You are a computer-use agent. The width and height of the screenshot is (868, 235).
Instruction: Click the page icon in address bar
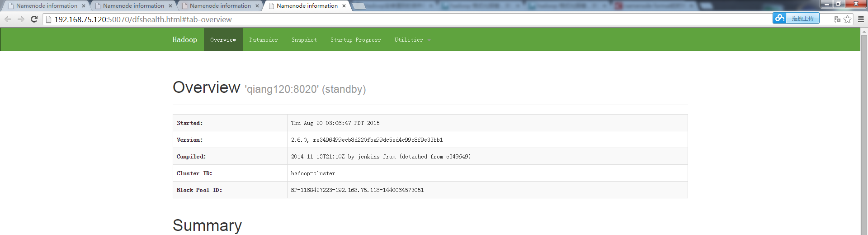coord(49,19)
